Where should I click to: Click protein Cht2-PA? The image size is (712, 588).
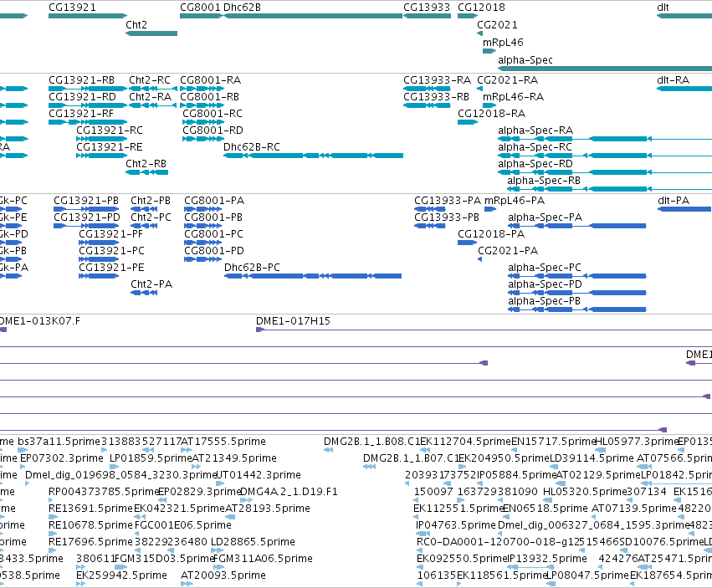click(151, 284)
